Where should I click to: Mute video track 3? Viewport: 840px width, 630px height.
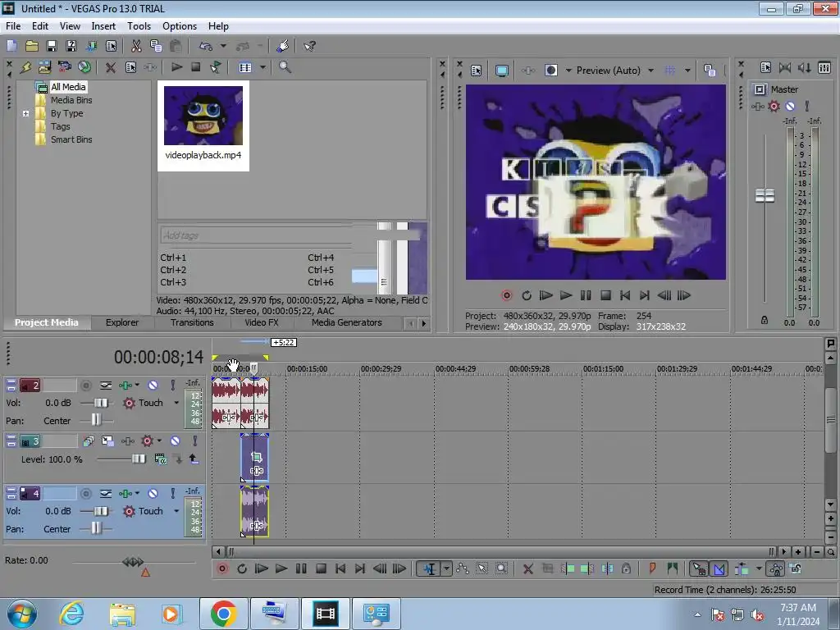click(x=176, y=441)
